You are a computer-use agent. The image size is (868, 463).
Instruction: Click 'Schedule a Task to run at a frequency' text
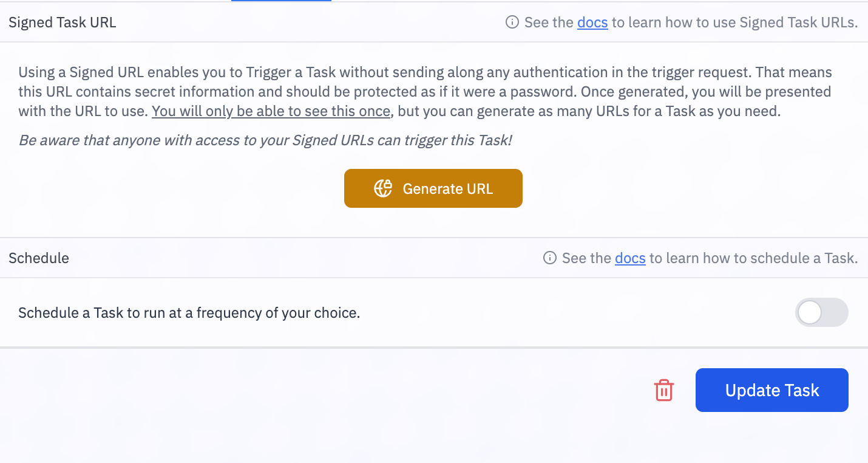coord(189,313)
